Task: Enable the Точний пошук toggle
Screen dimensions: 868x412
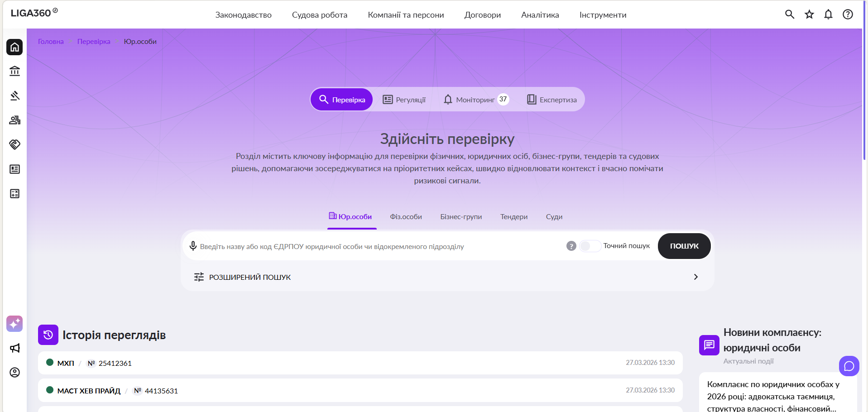Action: click(x=590, y=246)
